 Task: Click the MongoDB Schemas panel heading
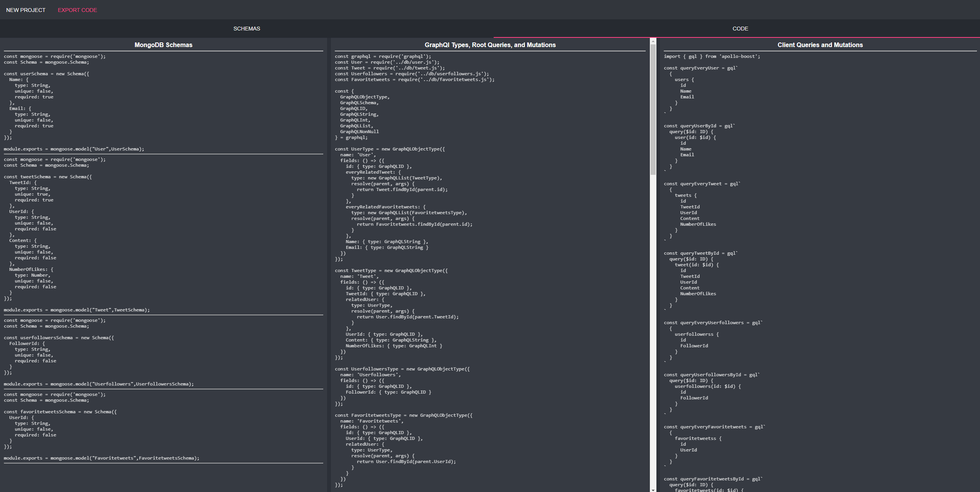tap(163, 45)
